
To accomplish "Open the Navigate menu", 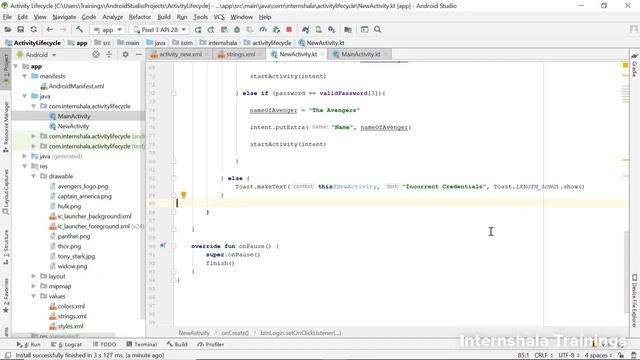I will pos(64,17).
